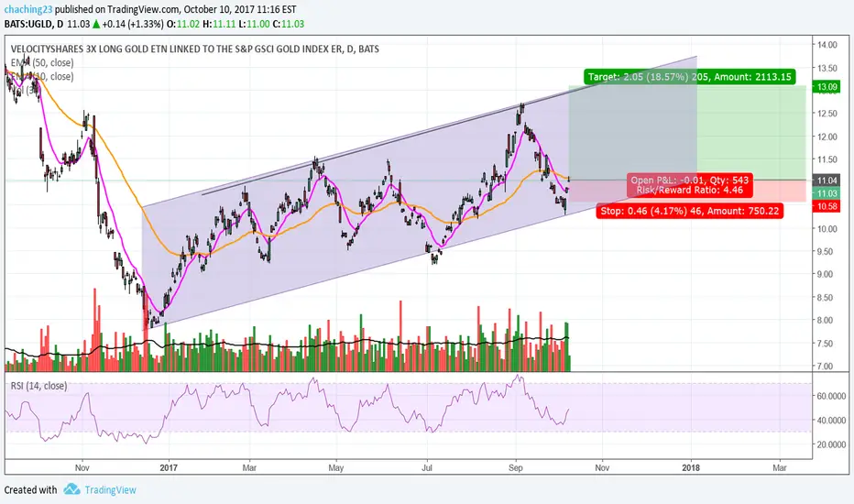
Task: Click the 40.0000 RSI scale label
Action: pyautogui.click(x=831, y=421)
